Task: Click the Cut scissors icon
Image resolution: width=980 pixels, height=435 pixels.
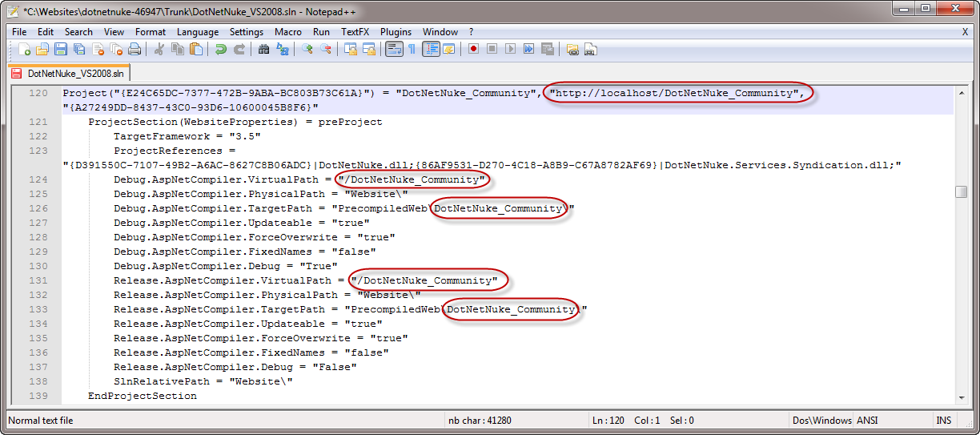Action: (159, 50)
